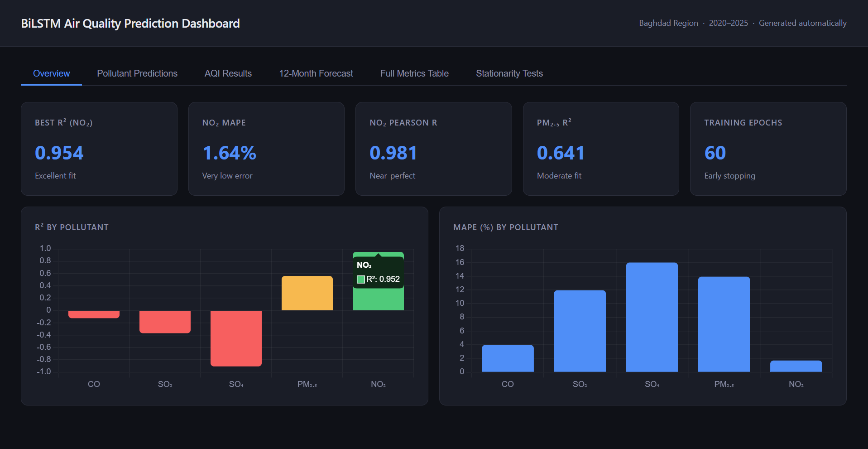Click the 'MAPE (%) BY POLLUTANT' chart heading
868x449 pixels.
pos(506,227)
